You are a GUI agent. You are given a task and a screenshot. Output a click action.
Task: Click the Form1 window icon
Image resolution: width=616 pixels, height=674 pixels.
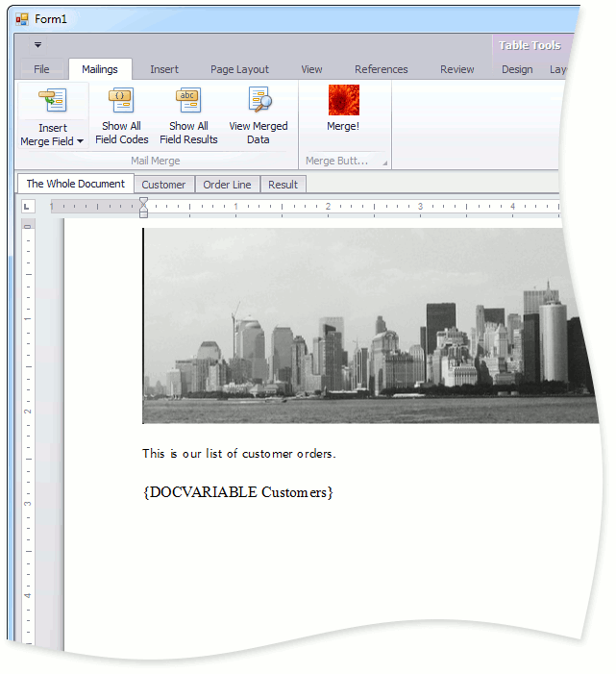click(x=22, y=19)
